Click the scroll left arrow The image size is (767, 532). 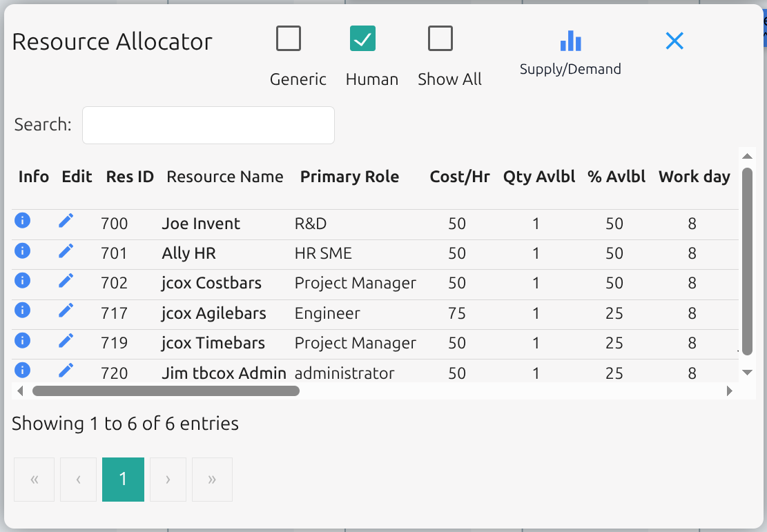(20, 391)
